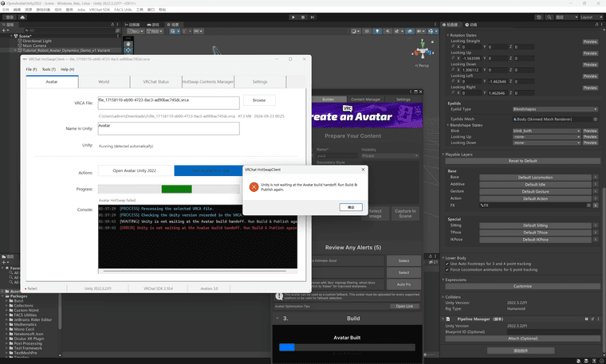Switch to Content Manager tab in VRChat SDK
This screenshot has height=364, width=606.
point(366,100)
